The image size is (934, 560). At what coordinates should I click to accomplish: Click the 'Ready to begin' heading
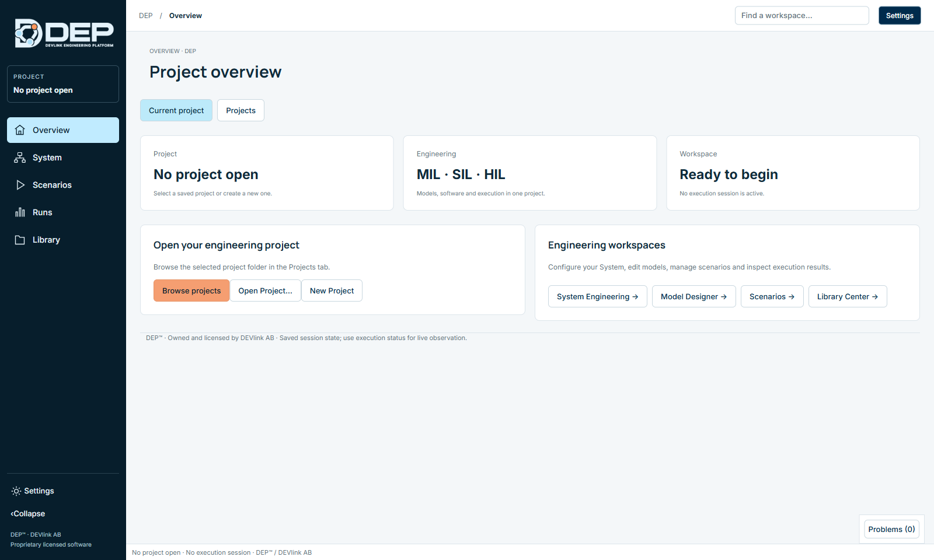(x=729, y=174)
